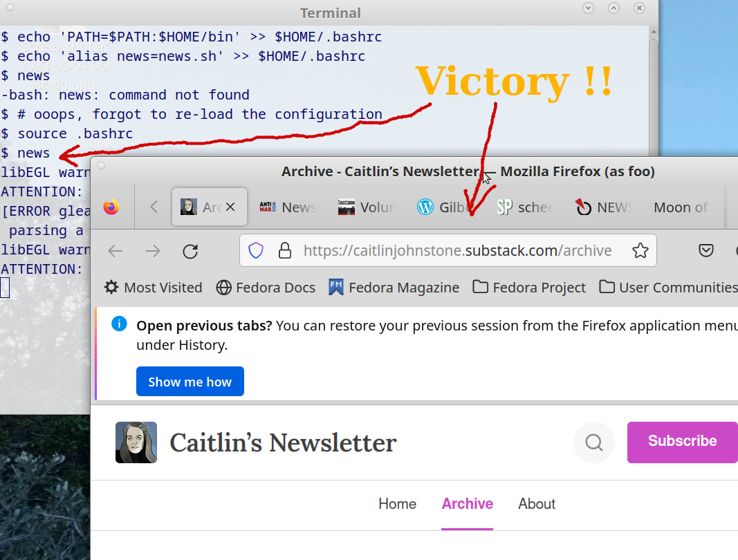Image resolution: width=738 pixels, height=560 pixels.
Task: Open the tracking protection shield icon
Action: point(256,250)
